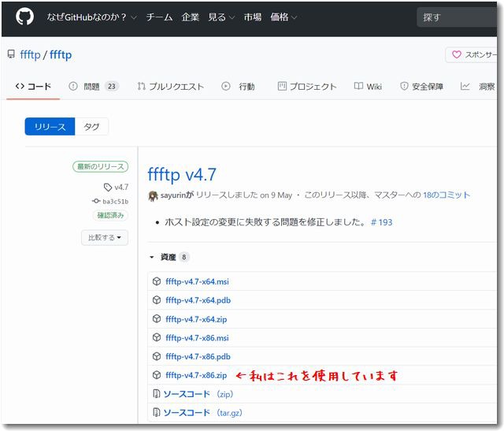
Task: Switch to the 問題 issues tab
Action: 93,87
